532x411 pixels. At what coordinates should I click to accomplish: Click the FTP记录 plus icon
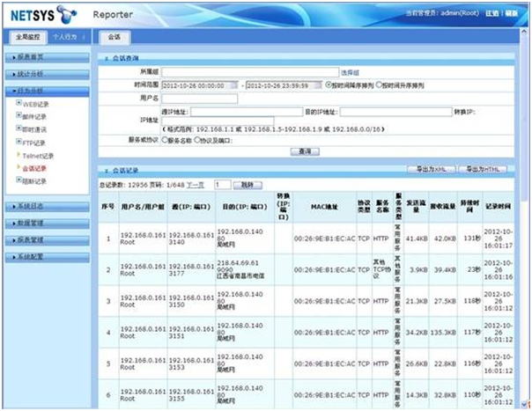(18, 141)
